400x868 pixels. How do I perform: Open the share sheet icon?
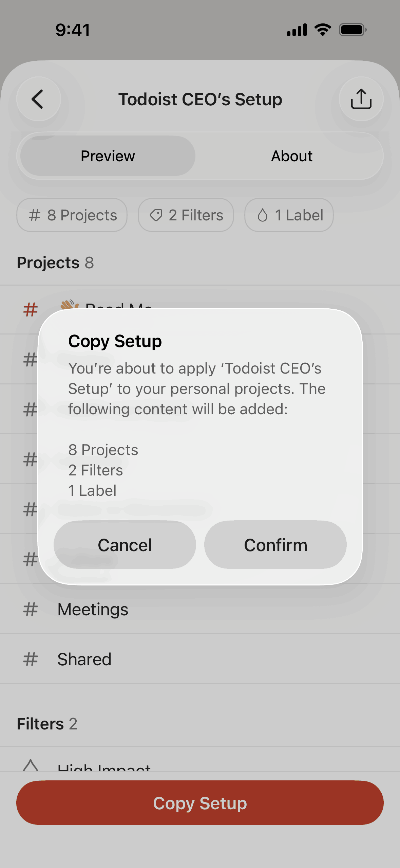pos(361,99)
